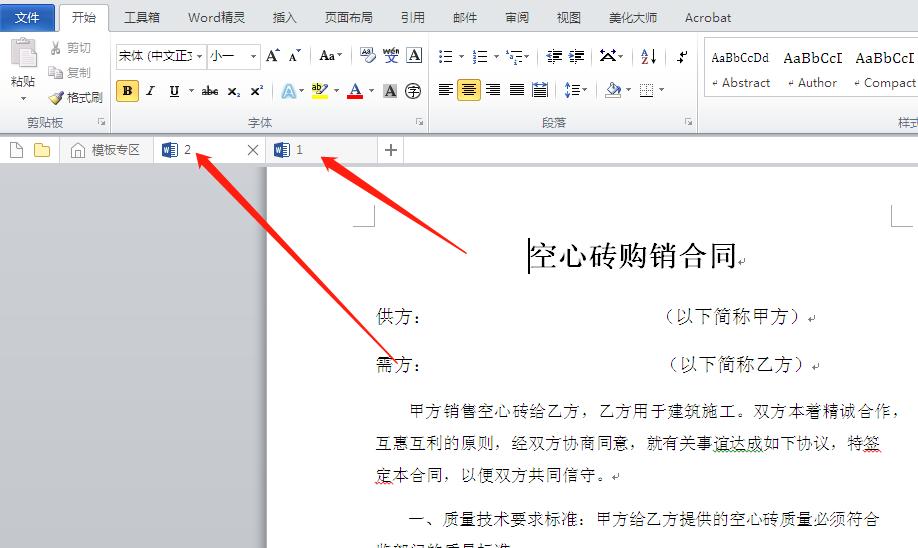This screenshot has width=918, height=548.
Task: Switch to the 插入 Insert tab
Action: pyautogui.click(x=285, y=18)
